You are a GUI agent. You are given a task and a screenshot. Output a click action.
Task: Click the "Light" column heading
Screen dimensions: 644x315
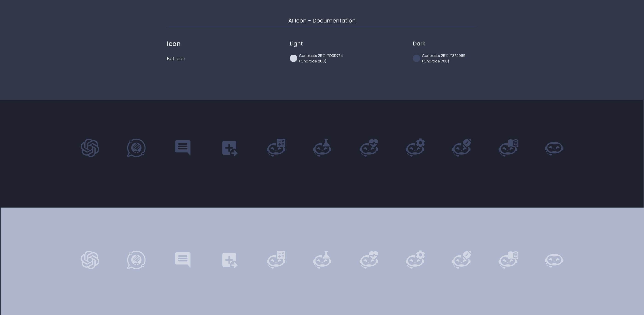tap(296, 44)
